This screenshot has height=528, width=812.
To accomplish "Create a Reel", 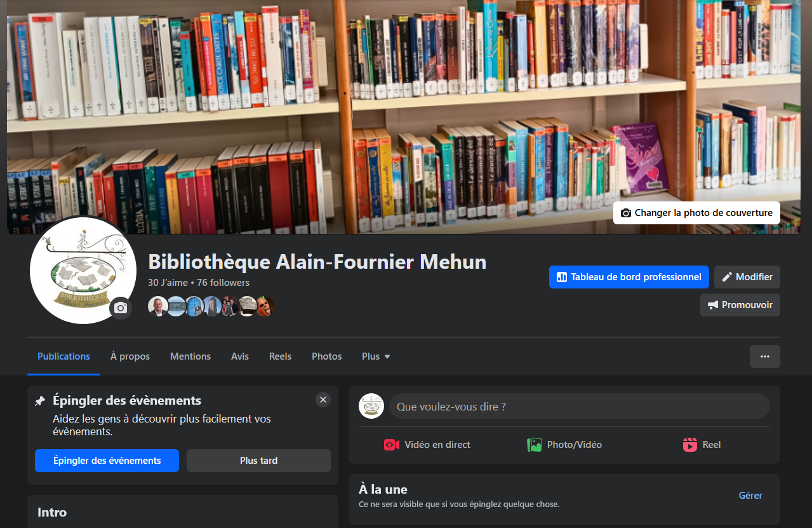I will click(x=702, y=445).
